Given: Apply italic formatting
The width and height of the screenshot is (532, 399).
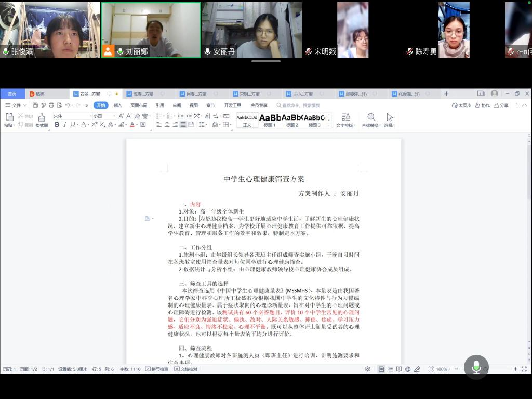Looking at the screenshot, I should (x=65, y=125).
